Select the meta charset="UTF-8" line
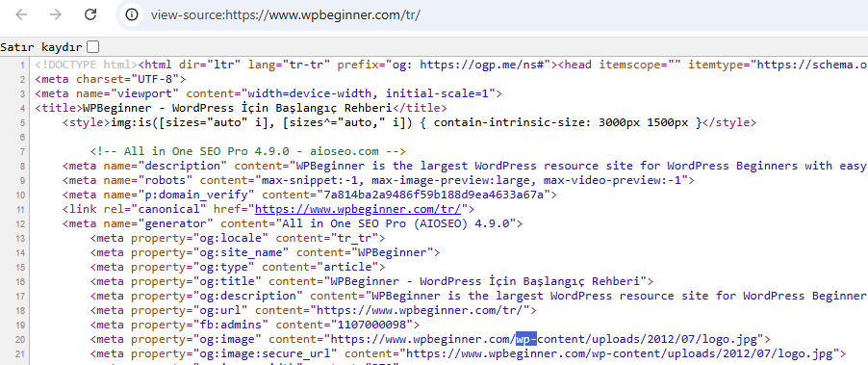 110,79
